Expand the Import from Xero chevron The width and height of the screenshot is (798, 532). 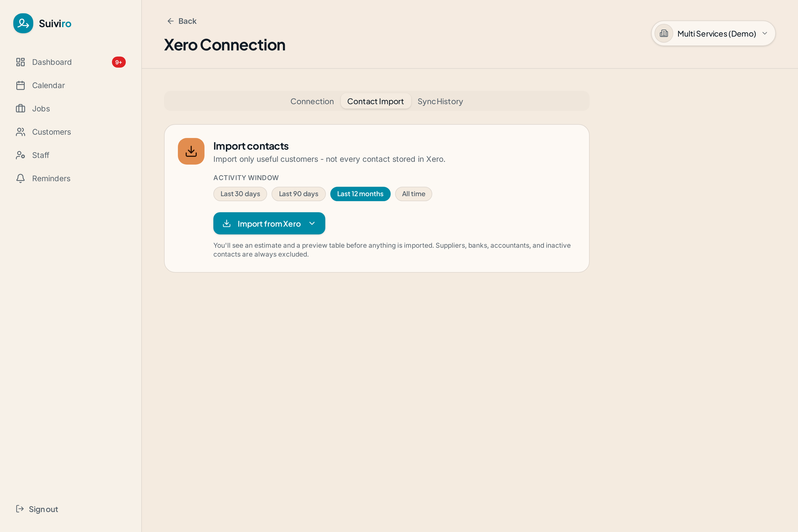(312, 223)
